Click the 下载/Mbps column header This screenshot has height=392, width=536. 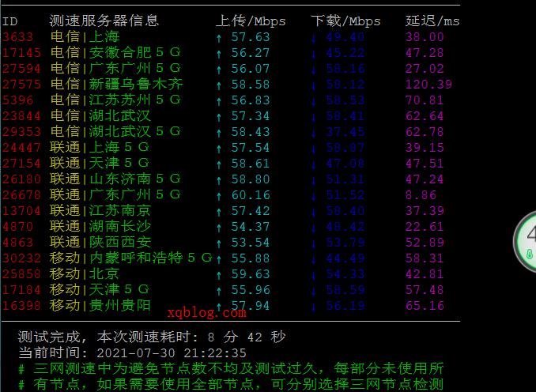click(345, 21)
